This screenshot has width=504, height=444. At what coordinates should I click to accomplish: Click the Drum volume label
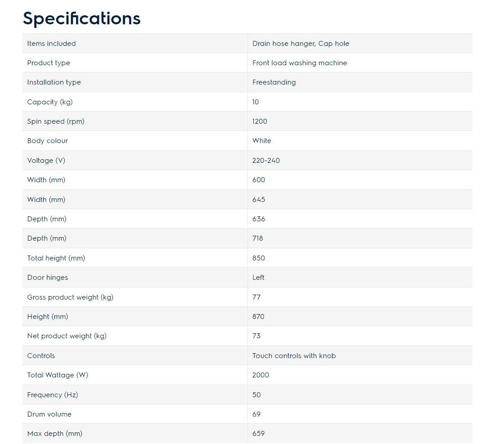tap(49, 414)
